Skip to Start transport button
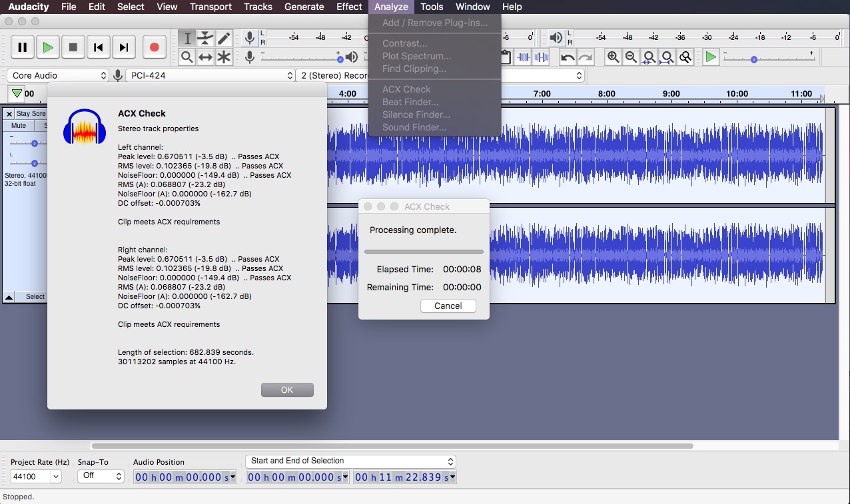The image size is (850, 504). 99,47
